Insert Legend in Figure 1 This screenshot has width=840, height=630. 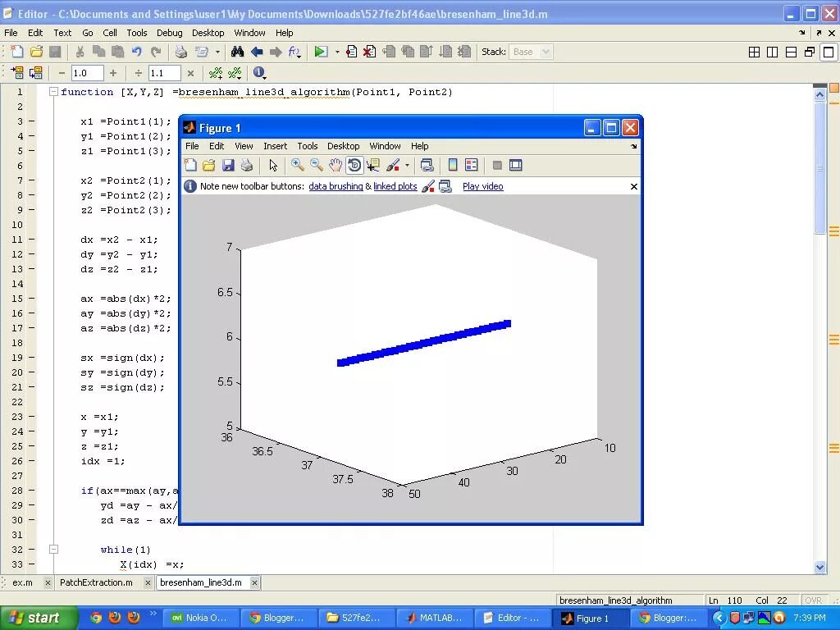(472, 165)
